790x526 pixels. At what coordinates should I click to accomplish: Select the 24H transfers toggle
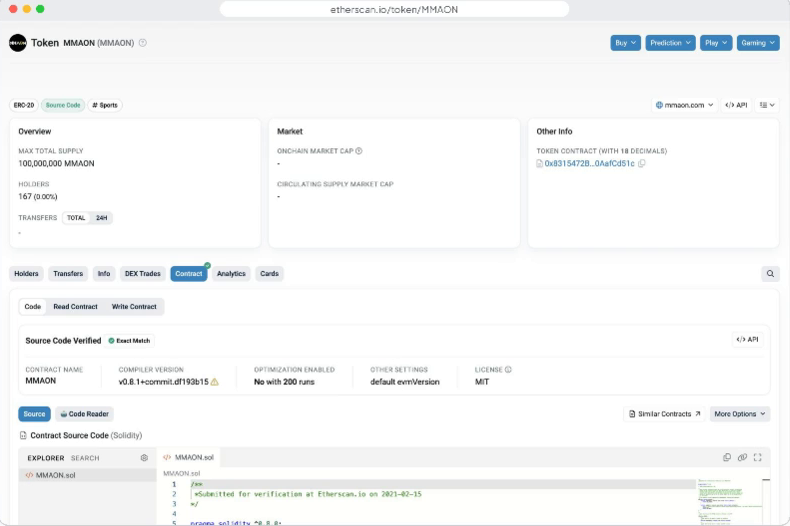101,218
